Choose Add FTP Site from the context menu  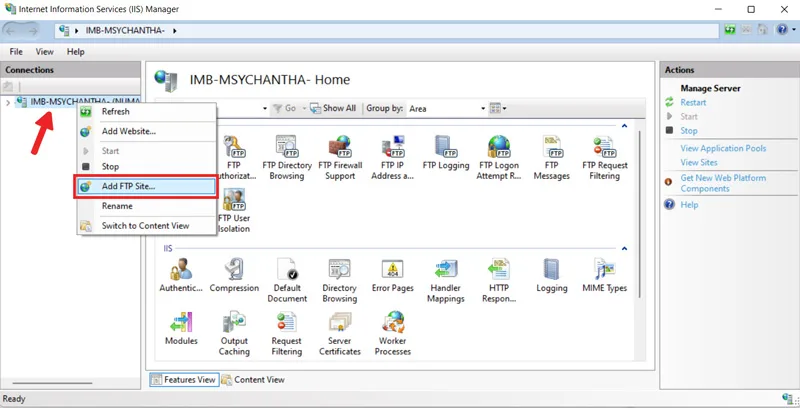click(x=146, y=186)
